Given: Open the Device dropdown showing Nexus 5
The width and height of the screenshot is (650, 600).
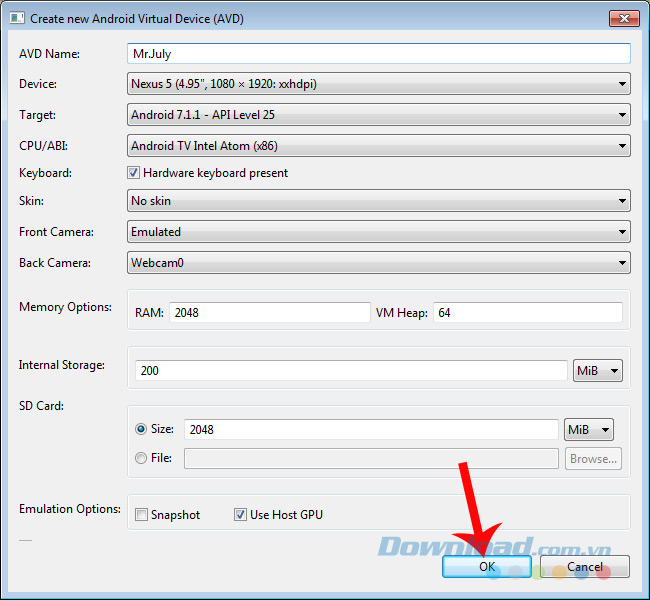Looking at the screenshot, I should (378, 84).
